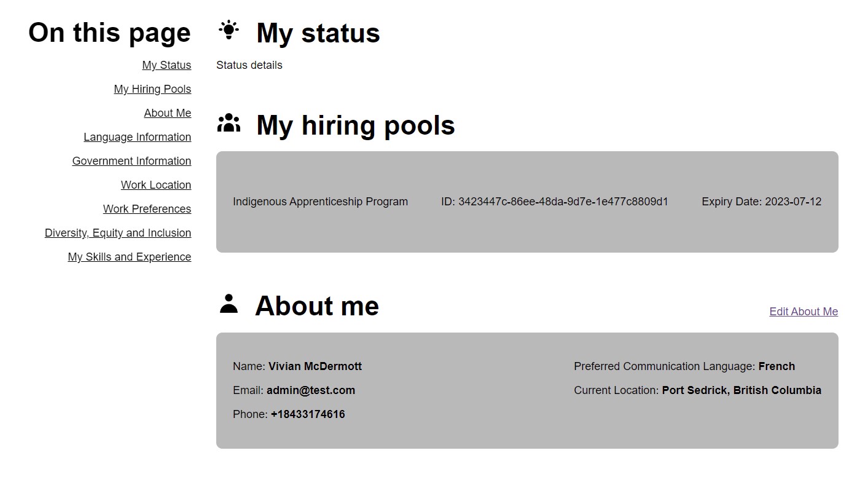Screen dimensions: 868x477
Task: Open the My Hiring Pools sidebar link
Action: pyautogui.click(x=152, y=89)
